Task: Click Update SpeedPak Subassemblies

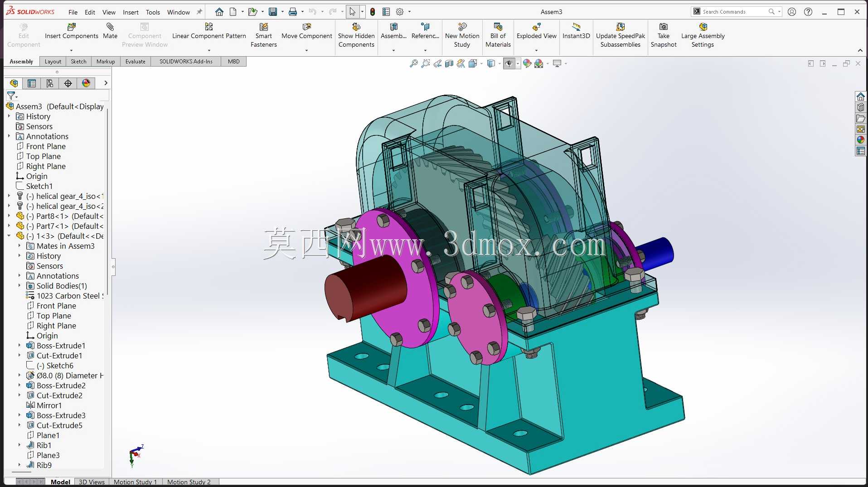Action: tap(620, 35)
